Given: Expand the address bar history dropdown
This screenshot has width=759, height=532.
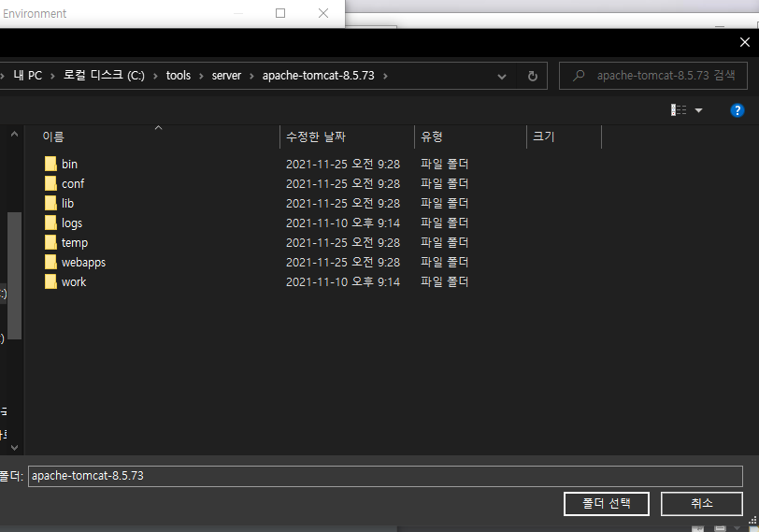Looking at the screenshot, I should point(502,77).
